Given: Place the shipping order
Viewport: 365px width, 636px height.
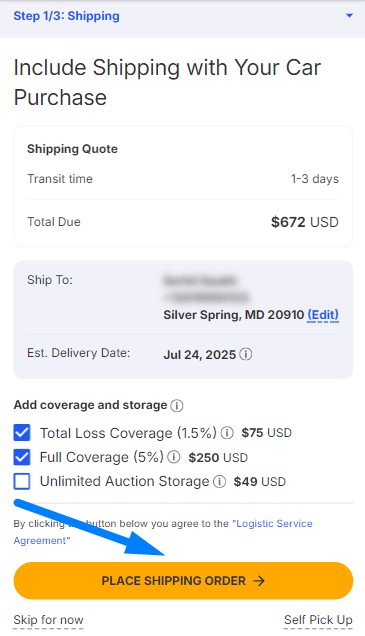Looking at the screenshot, I should click(183, 581).
